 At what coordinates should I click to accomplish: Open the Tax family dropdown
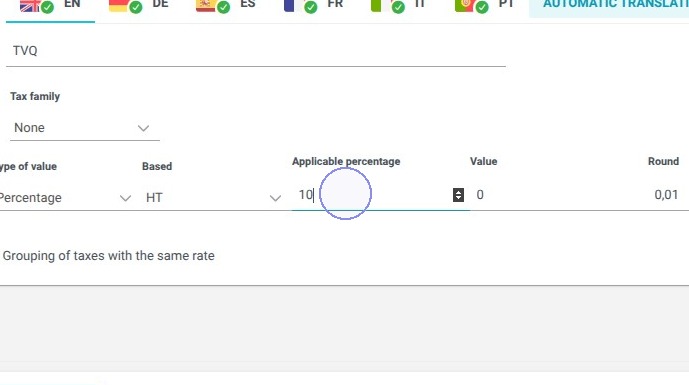point(84,128)
